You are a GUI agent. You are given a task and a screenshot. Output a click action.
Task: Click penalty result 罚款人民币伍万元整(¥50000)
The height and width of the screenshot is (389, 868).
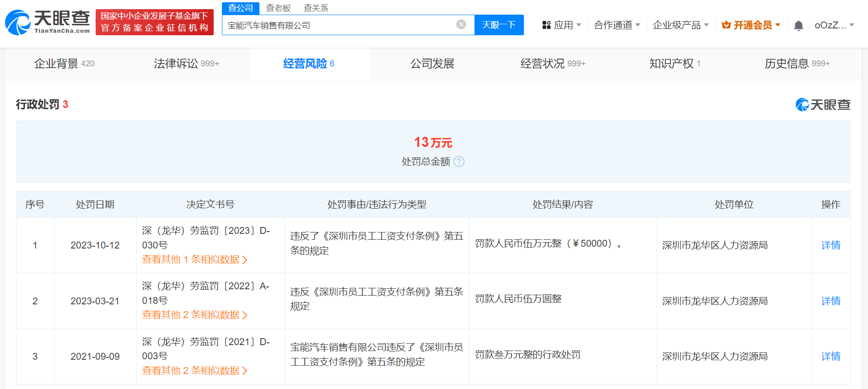(x=548, y=243)
